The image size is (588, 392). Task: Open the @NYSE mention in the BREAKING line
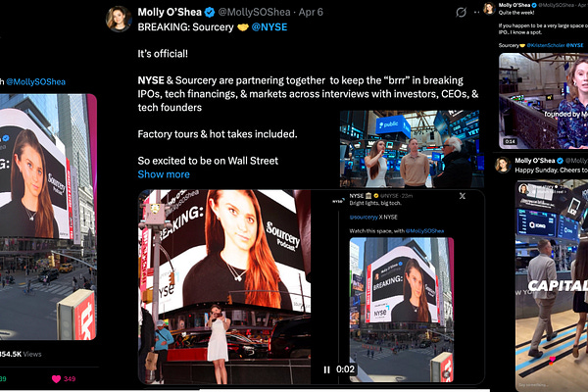point(269,27)
